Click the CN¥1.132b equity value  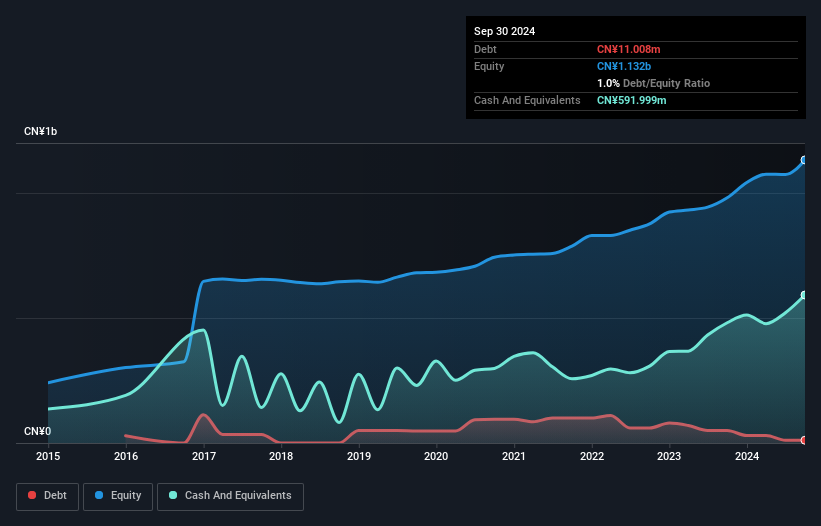(x=624, y=66)
